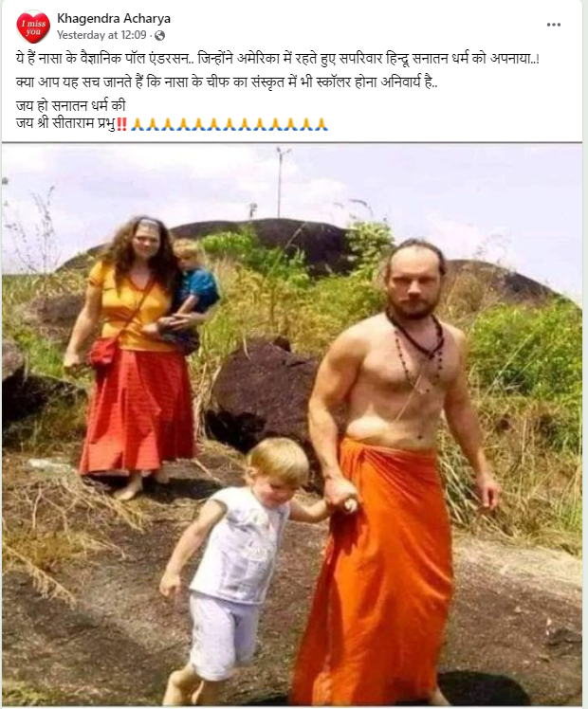The image size is (588, 709).
Task: Click the red double exclamation emoji
Action: pos(121,124)
